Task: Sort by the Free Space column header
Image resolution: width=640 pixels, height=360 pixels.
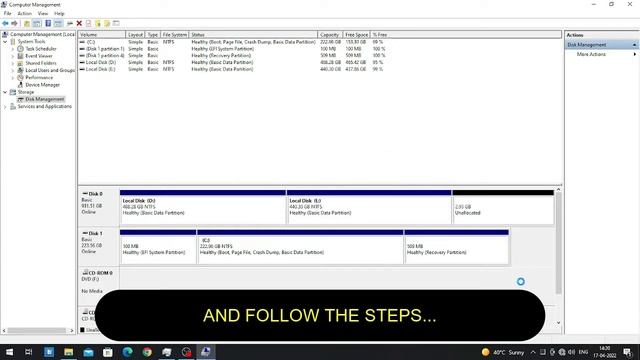Action: (356, 35)
